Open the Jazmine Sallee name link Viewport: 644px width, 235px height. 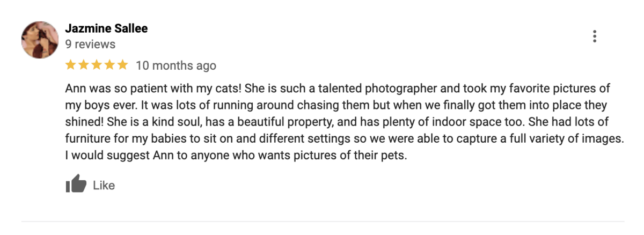click(106, 28)
